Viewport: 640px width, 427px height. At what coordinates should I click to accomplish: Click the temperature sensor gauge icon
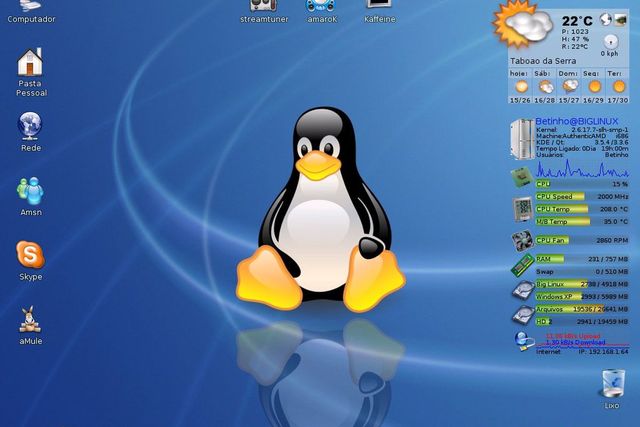pos(522,209)
